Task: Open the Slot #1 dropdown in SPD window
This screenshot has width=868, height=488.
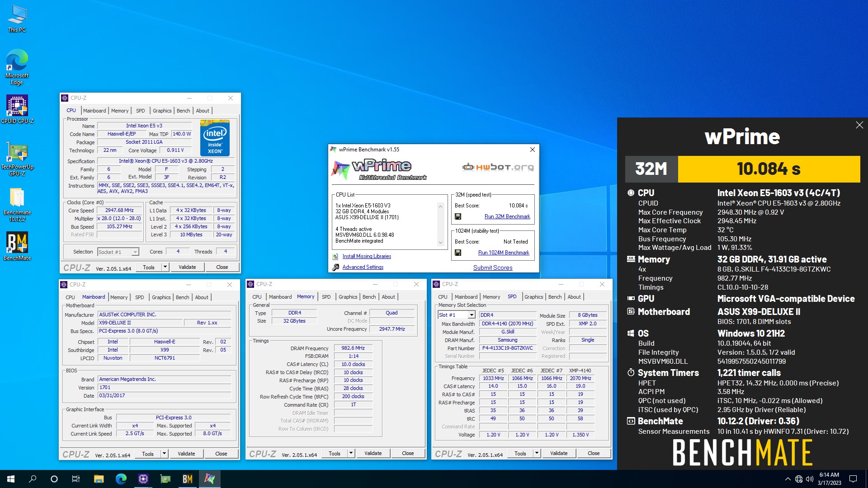Action: (x=456, y=315)
